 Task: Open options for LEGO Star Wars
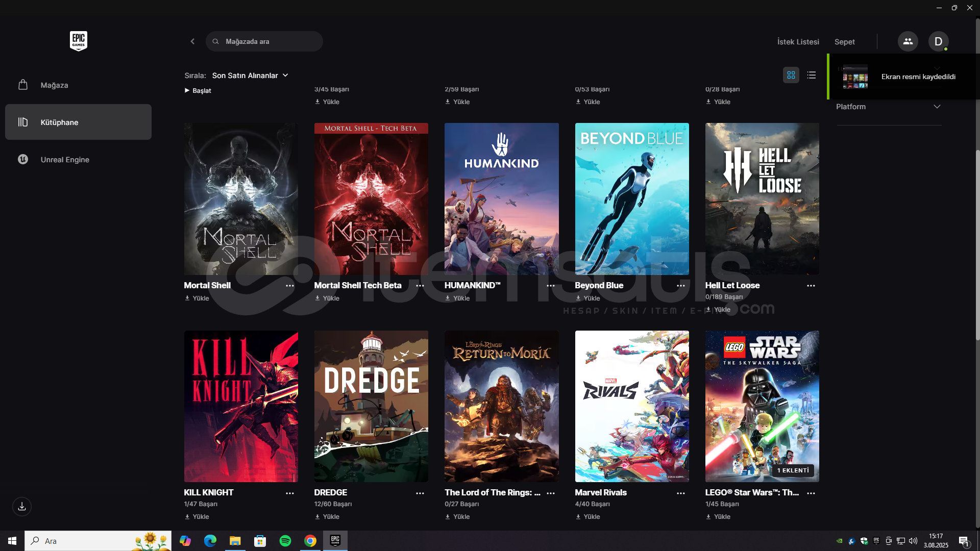point(811,493)
